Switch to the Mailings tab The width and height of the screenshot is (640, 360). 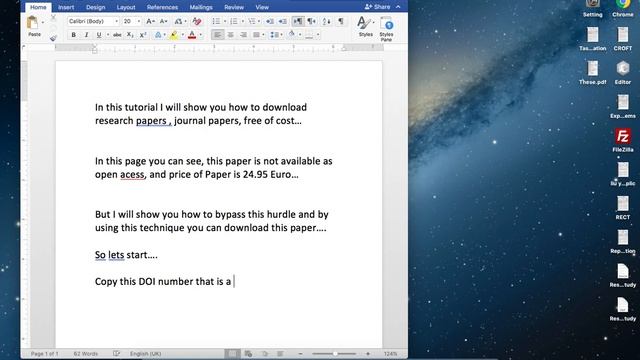click(x=201, y=7)
